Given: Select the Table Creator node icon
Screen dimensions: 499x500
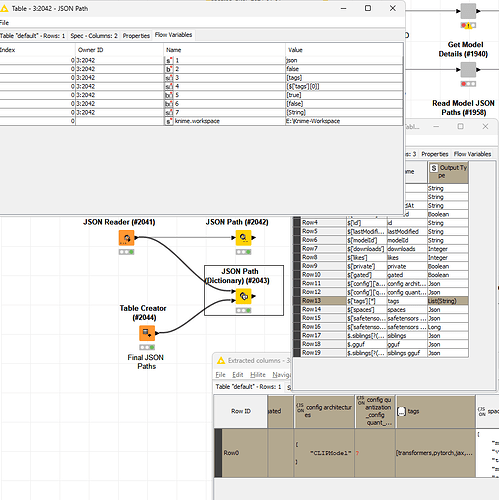Looking at the screenshot, I should [x=147, y=333].
